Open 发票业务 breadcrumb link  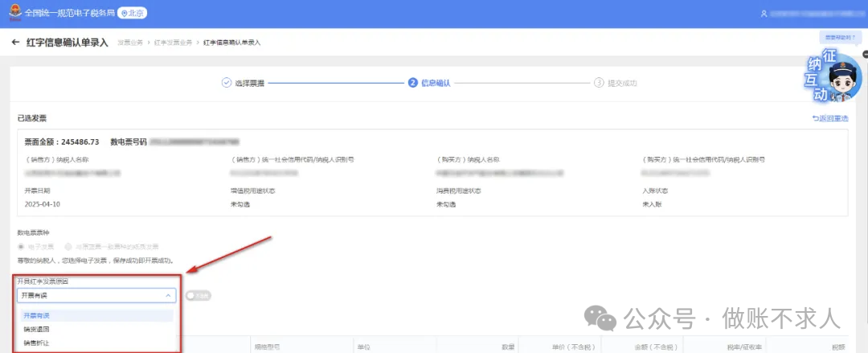[x=130, y=43]
